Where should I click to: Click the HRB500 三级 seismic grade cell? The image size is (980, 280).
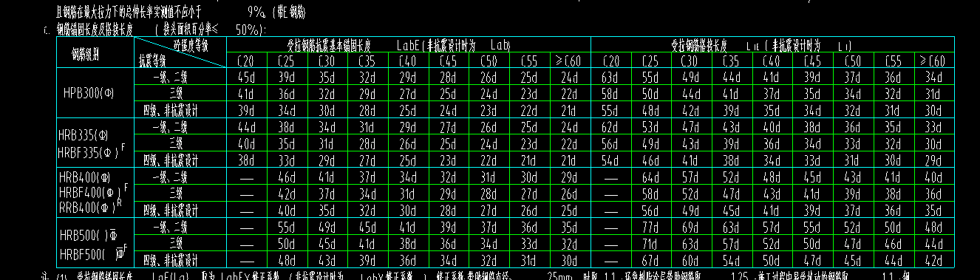180,243
